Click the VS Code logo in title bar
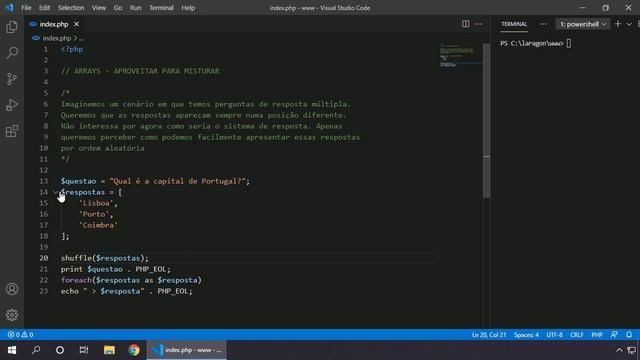640x360 pixels. click(9, 8)
